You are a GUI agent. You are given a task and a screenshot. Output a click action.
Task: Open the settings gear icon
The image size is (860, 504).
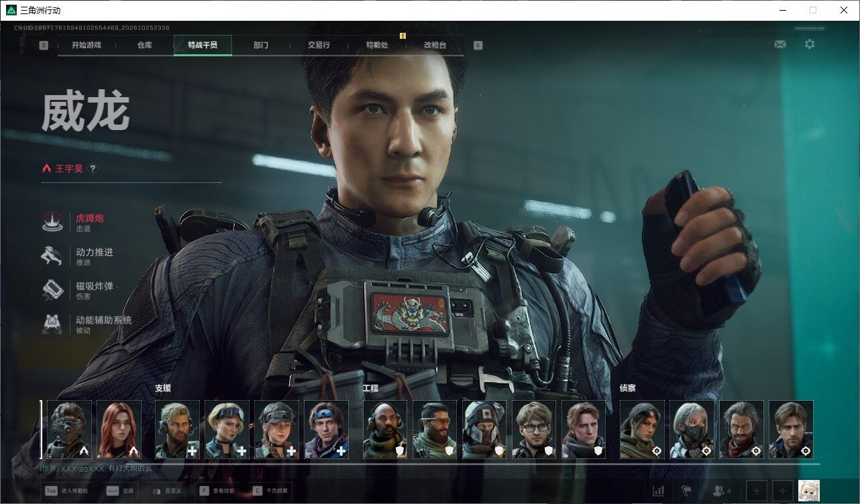(x=810, y=44)
